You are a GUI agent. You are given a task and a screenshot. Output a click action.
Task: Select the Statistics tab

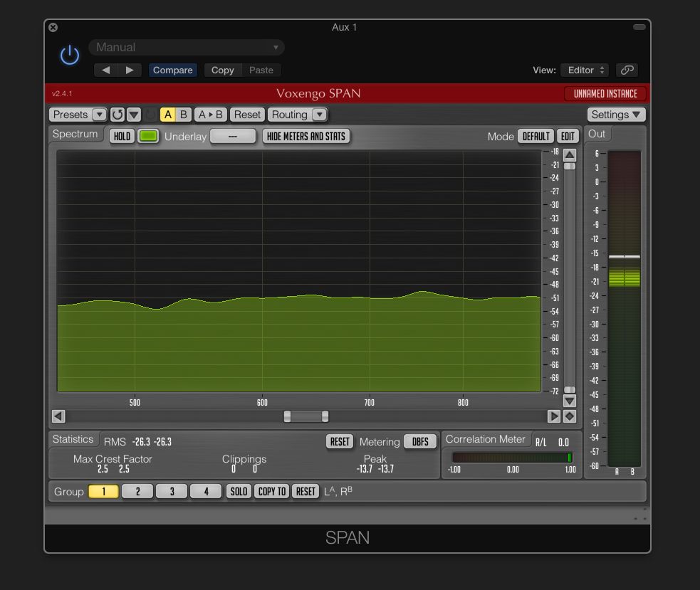point(73,439)
